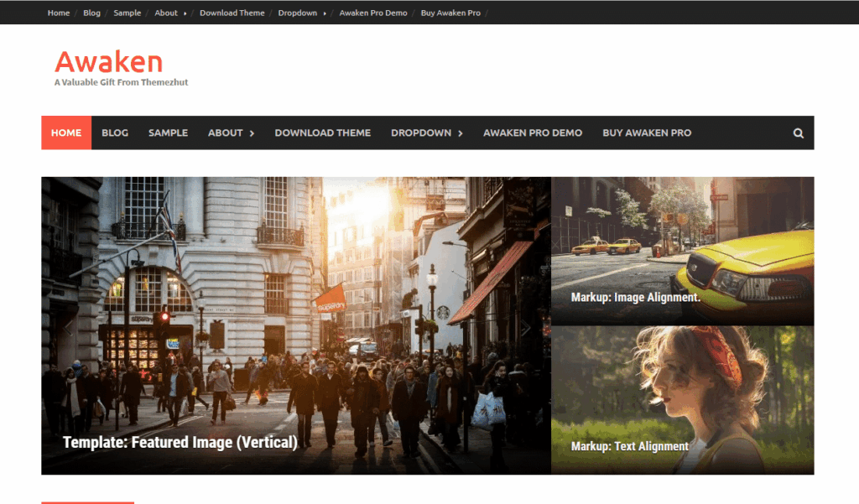This screenshot has height=504, width=859.
Task: Select ABOUT in main navigation
Action: (225, 132)
